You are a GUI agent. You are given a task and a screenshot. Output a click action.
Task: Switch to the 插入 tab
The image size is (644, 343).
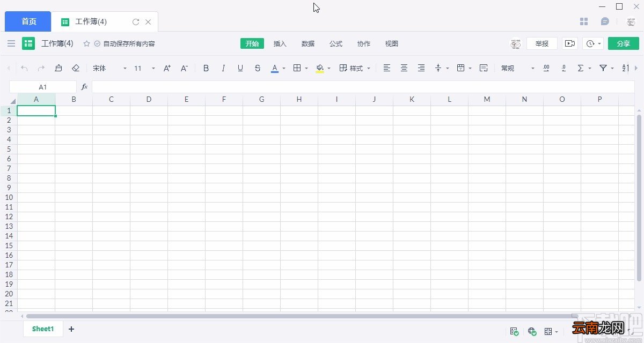[x=280, y=43]
